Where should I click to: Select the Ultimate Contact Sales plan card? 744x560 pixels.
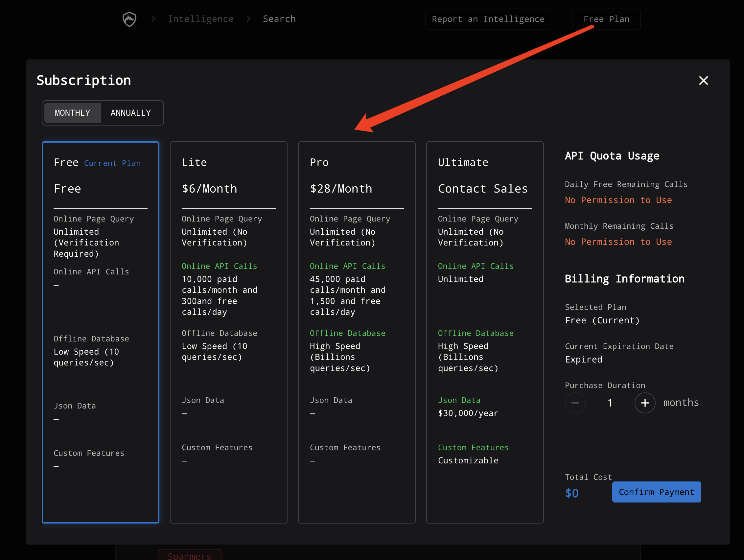[485, 332]
